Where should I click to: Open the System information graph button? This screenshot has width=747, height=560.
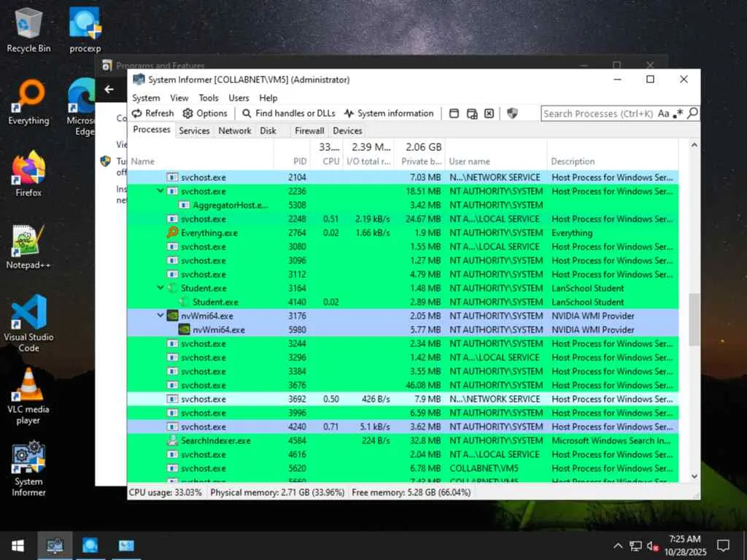point(390,113)
